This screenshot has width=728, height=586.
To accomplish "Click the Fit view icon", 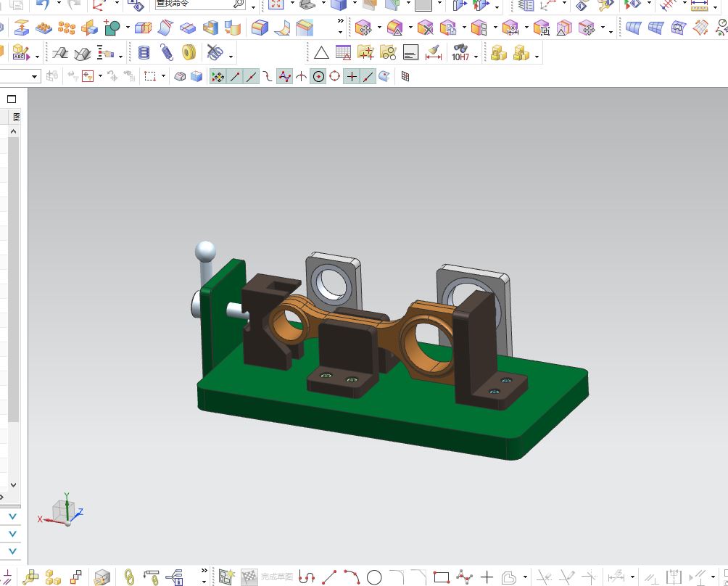I will point(276,4).
